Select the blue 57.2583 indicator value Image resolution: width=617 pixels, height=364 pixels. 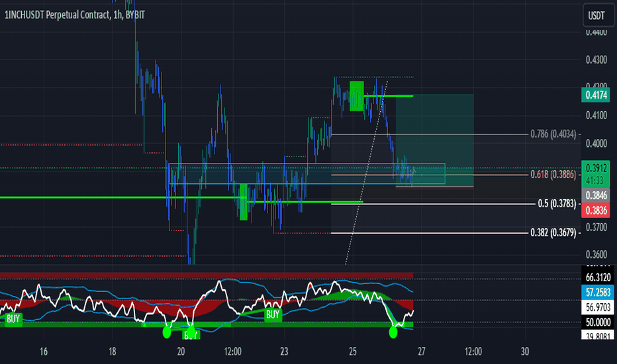tap(598, 293)
